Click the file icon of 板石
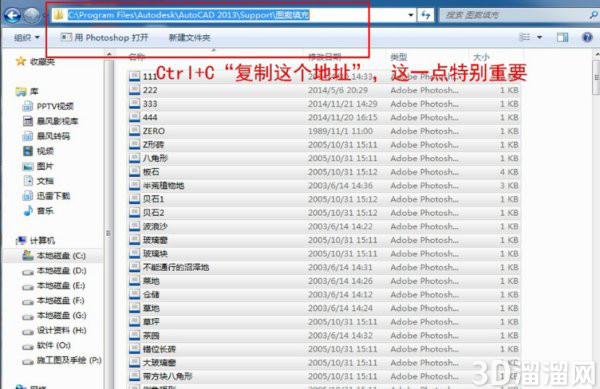 134,172
